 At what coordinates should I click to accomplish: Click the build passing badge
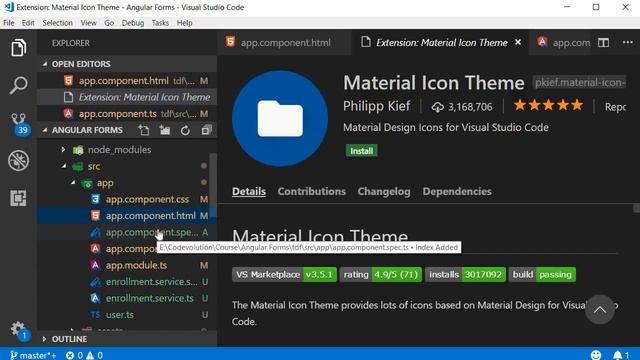coord(542,275)
